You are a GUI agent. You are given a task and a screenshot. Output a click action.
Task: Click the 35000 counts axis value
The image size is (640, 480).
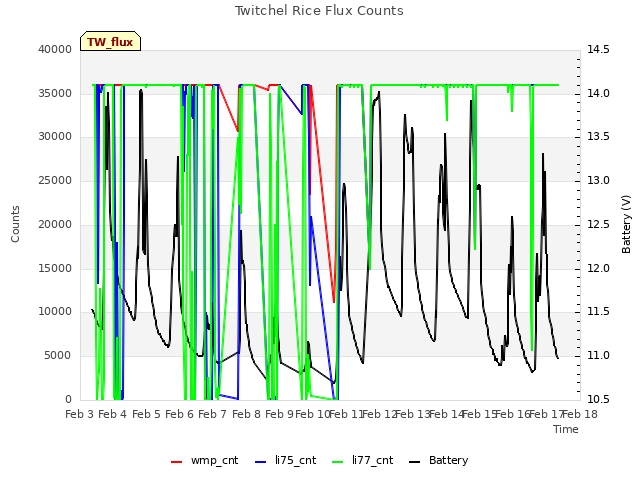55,93
